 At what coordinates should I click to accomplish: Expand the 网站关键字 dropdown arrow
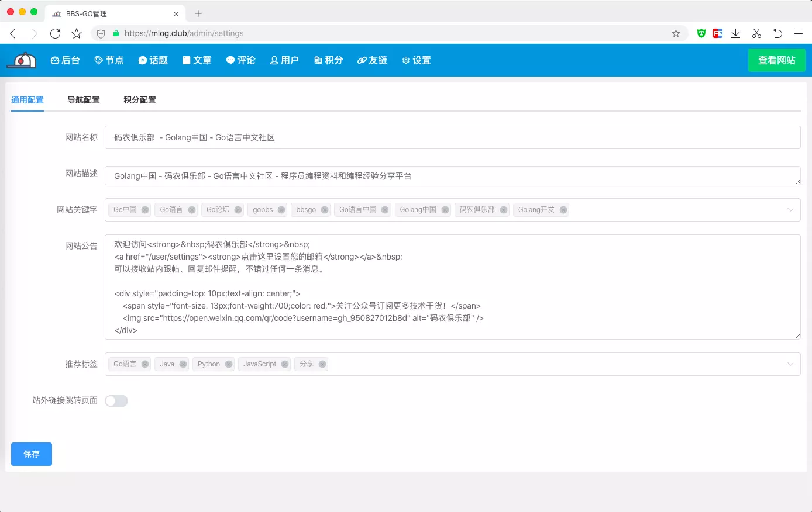pyautogui.click(x=790, y=210)
